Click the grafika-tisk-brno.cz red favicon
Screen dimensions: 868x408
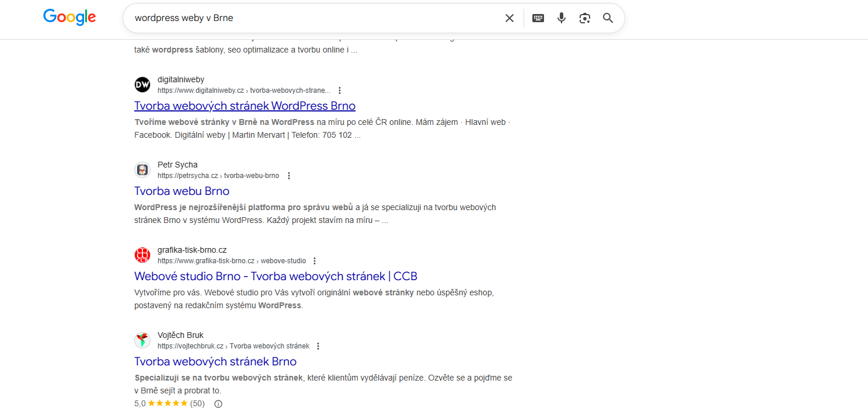[x=142, y=255]
